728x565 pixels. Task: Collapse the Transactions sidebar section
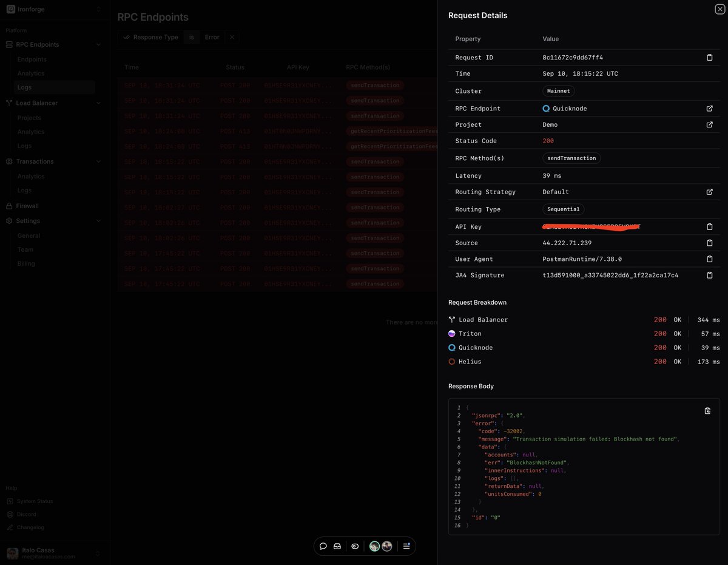click(98, 161)
